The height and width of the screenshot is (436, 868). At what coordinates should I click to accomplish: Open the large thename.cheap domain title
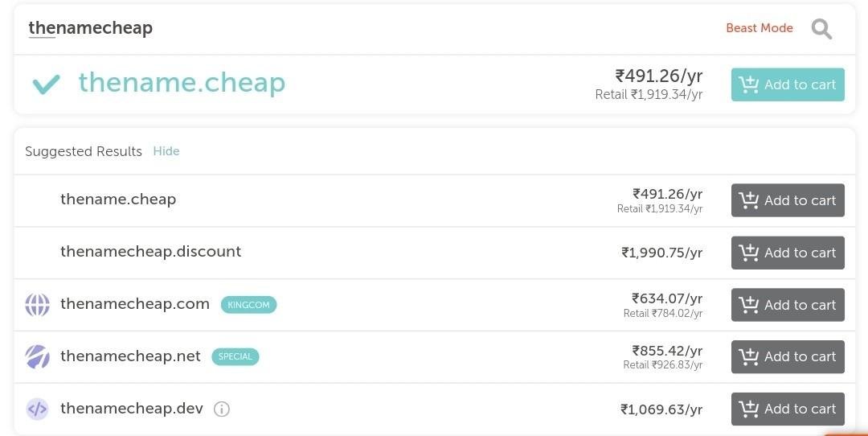point(182,83)
